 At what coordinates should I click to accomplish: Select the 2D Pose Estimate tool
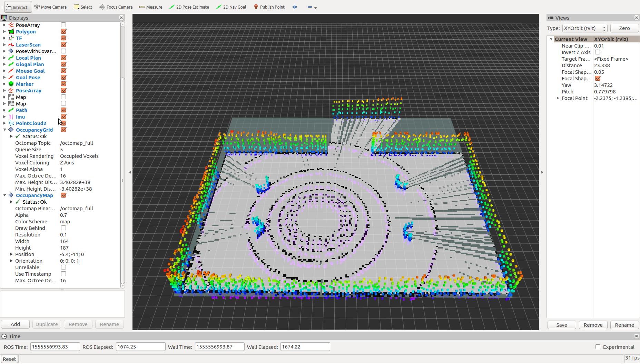(x=189, y=7)
